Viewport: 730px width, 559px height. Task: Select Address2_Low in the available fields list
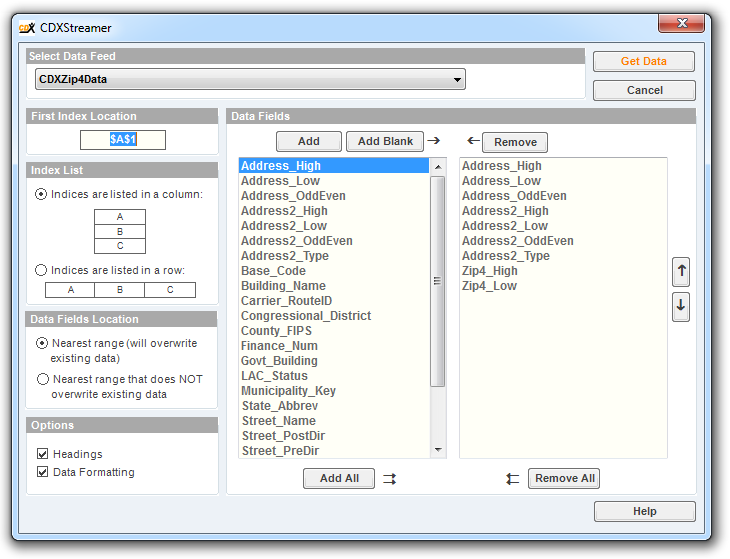pyautogui.click(x=333, y=226)
